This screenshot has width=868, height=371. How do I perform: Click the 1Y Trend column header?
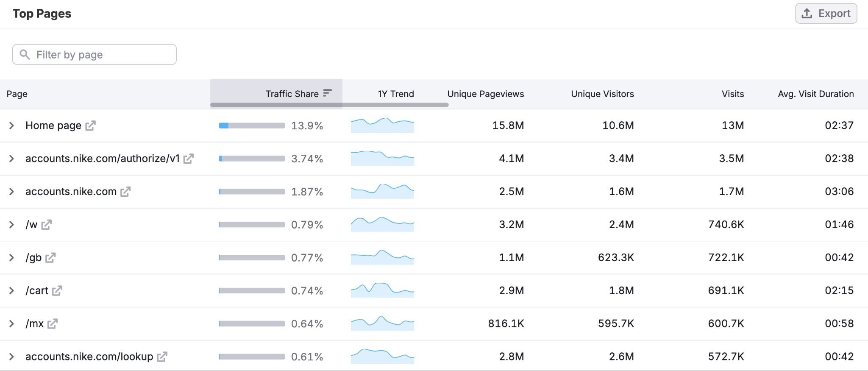pyautogui.click(x=396, y=94)
